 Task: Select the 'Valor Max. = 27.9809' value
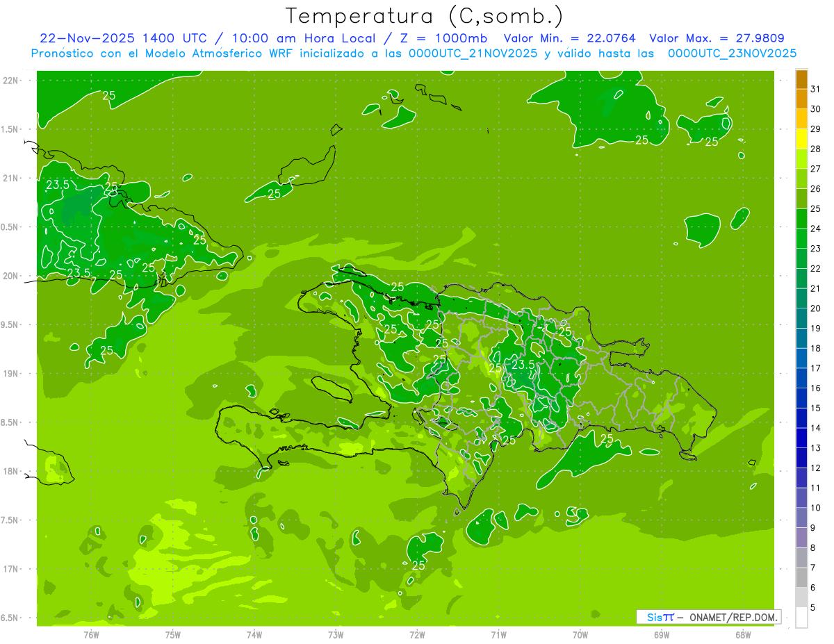717,38
